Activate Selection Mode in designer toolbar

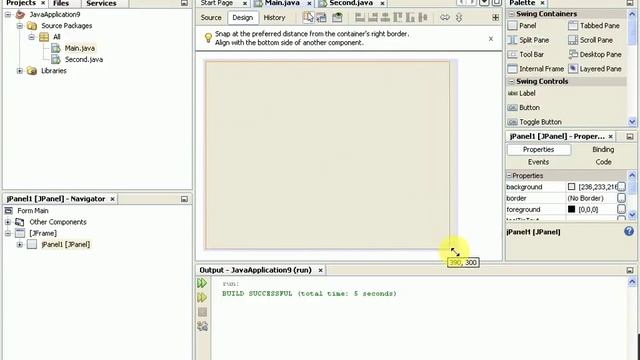[x=308, y=18]
